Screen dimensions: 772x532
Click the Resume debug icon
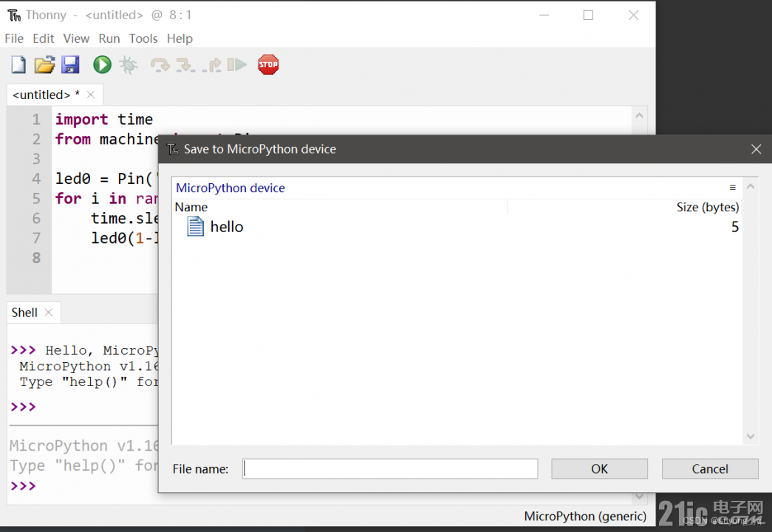click(237, 64)
